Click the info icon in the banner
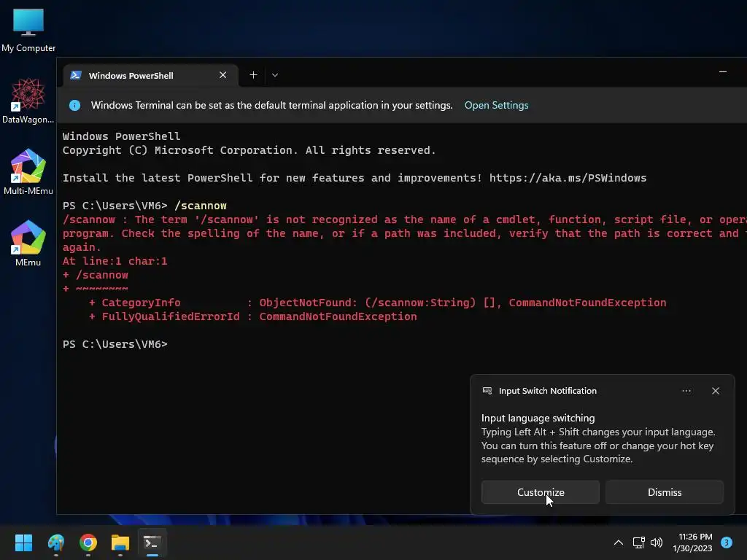The width and height of the screenshot is (747, 560). point(75,105)
